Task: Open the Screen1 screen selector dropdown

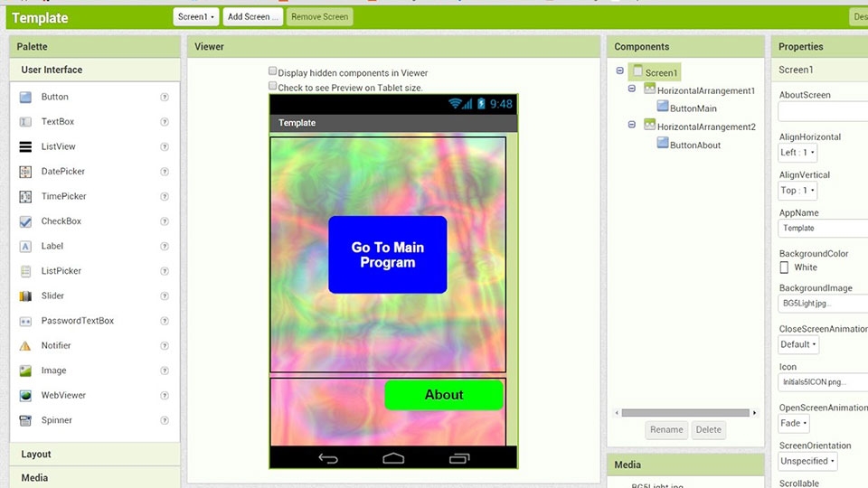Action: [196, 16]
